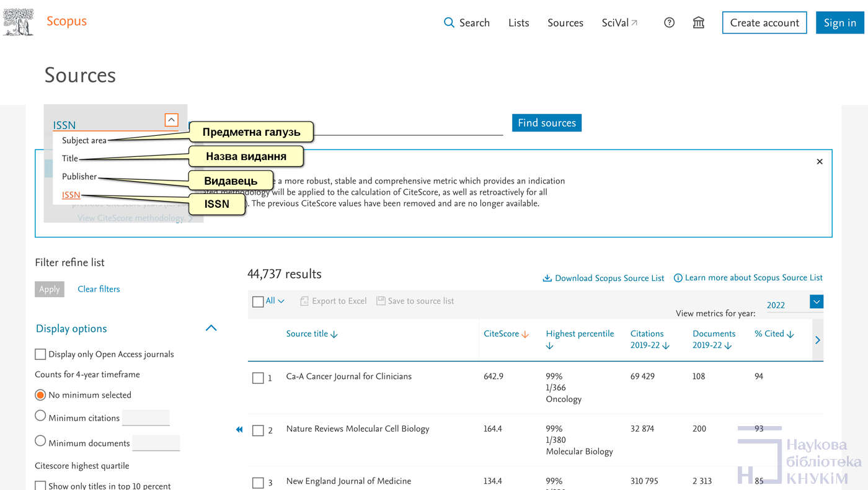
Task: Choose Subject area from dropdown list
Action: coord(84,141)
